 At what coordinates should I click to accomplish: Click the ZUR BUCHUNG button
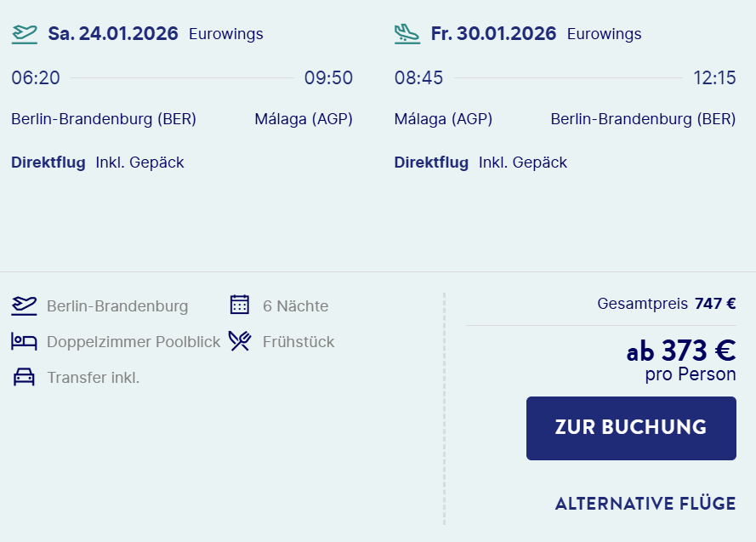pos(631,428)
